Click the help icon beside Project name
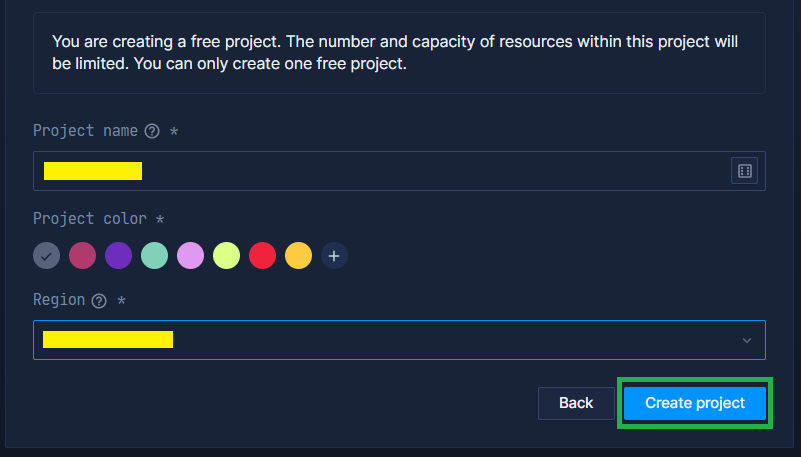The height and width of the screenshot is (457, 801). click(152, 131)
